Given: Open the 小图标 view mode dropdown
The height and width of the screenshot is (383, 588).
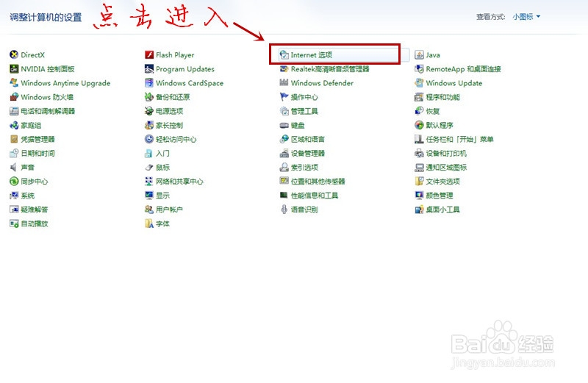Looking at the screenshot, I should pos(526,16).
